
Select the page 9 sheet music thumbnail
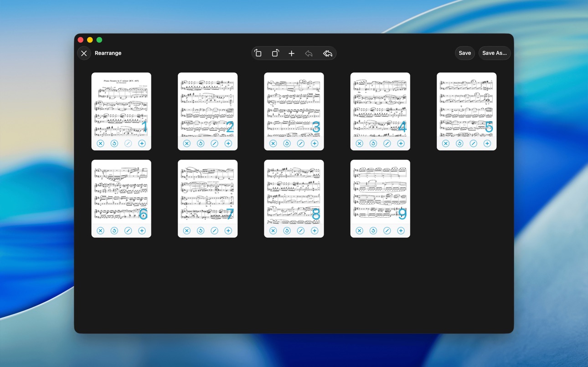point(380,192)
